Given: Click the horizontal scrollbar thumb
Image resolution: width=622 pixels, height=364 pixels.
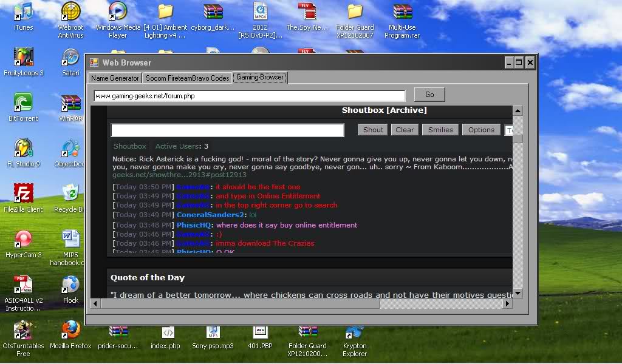Looking at the screenshot, I should [240, 303].
